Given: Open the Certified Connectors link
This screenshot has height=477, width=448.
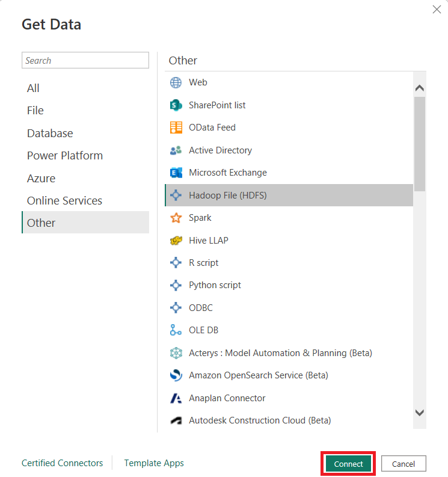Looking at the screenshot, I should click(62, 463).
